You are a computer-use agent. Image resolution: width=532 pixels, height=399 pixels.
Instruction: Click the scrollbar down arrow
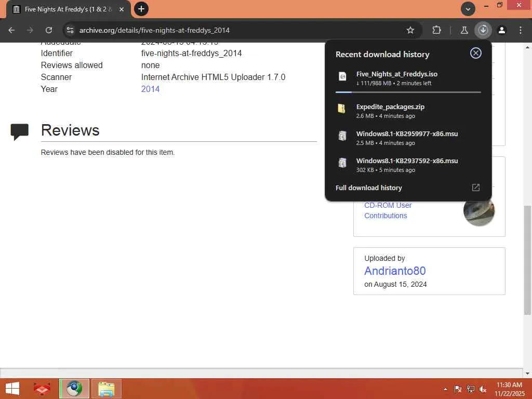tap(527, 373)
